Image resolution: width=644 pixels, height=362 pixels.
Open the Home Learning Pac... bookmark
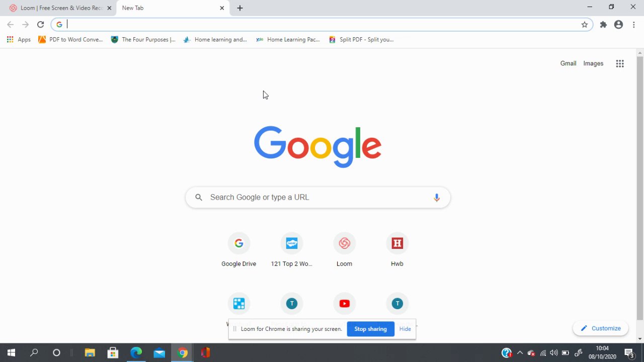(288, 40)
